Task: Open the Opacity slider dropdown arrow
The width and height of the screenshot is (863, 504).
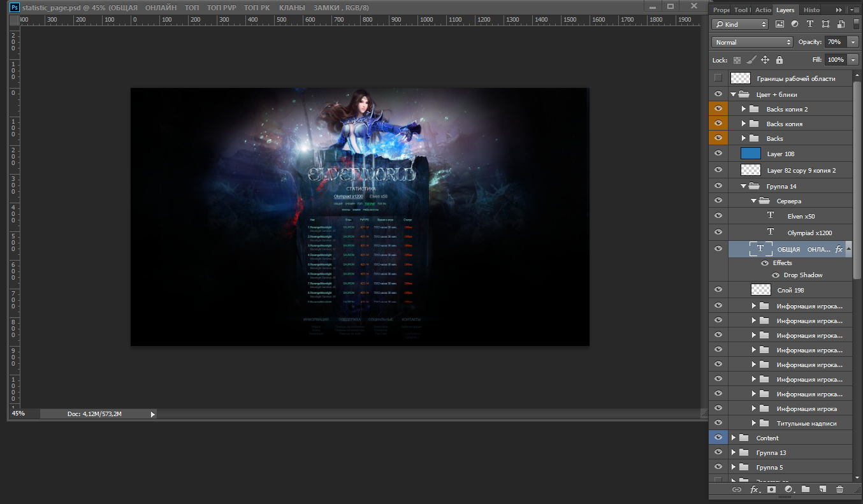Action: pos(853,42)
